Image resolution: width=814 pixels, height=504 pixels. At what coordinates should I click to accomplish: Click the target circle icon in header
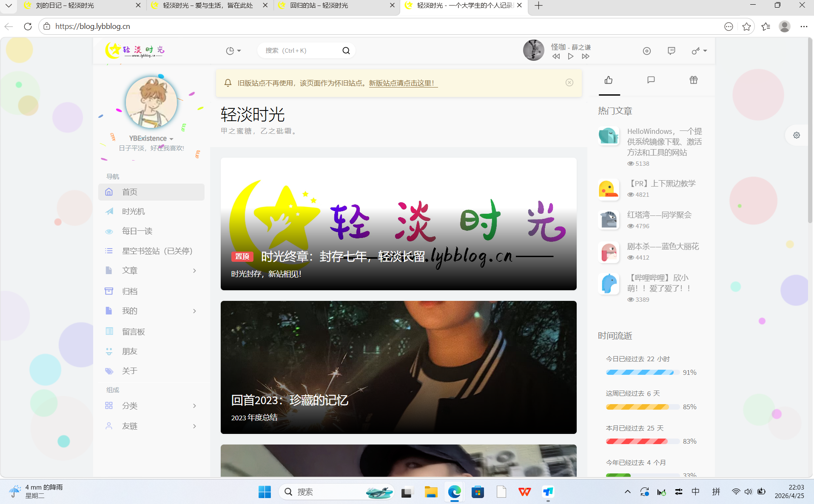(647, 51)
